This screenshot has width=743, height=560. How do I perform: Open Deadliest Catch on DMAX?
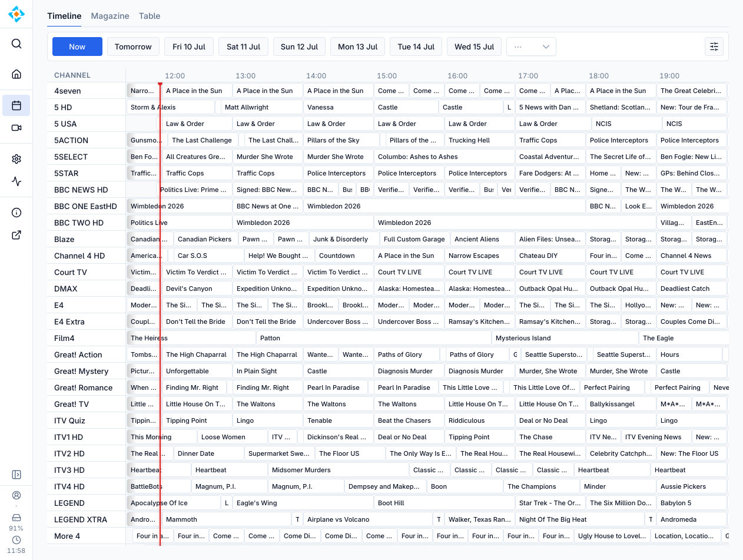pyautogui.click(x=692, y=289)
